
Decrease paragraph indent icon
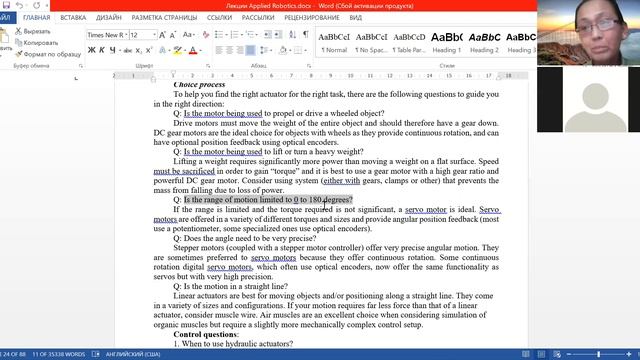tap(267, 35)
